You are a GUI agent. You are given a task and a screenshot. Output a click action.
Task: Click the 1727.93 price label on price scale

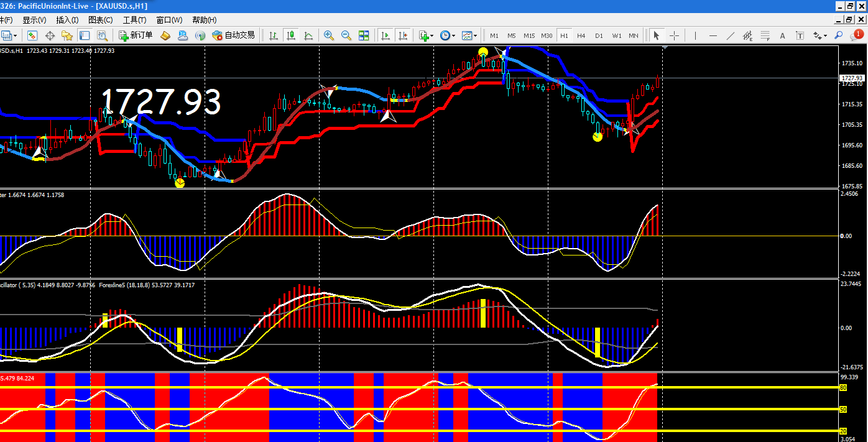click(x=851, y=78)
